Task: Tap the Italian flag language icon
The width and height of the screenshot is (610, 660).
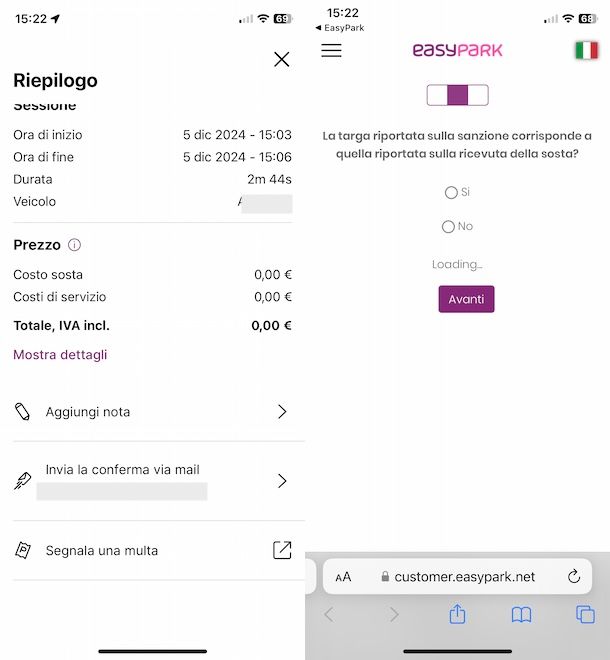Action: (x=586, y=50)
